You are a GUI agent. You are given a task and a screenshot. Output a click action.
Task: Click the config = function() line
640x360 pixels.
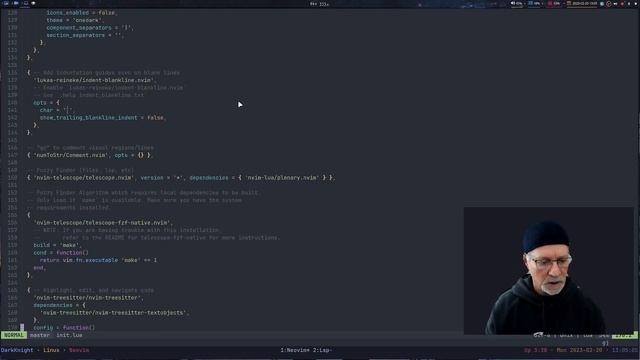(64, 328)
